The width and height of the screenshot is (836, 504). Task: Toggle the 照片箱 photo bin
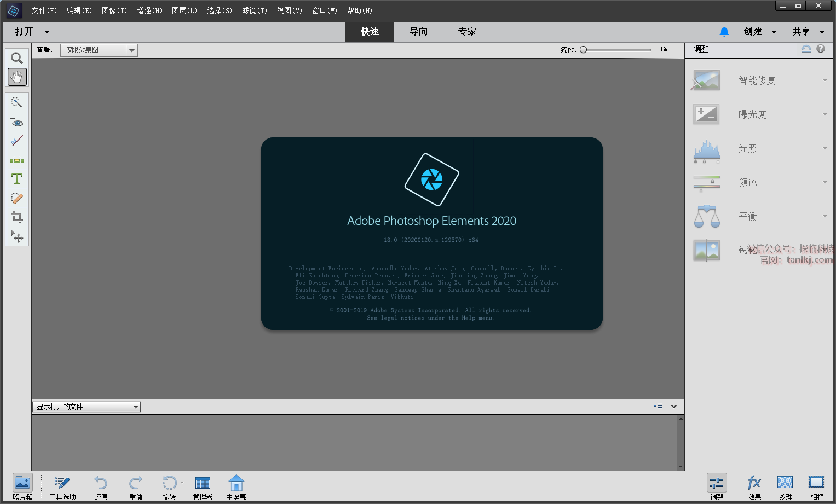[x=22, y=486]
